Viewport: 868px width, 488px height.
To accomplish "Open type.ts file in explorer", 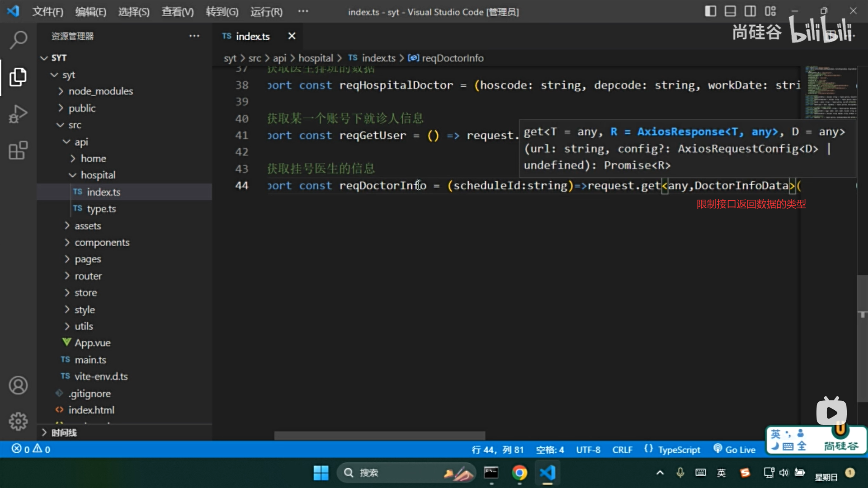I will click(101, 209).
